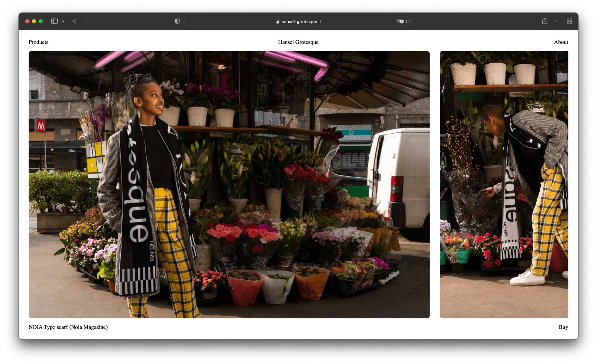Reload the page with refresh icon
Viewport: 597px width, 364px height.
pyautogui.click(x=408, y=21)
